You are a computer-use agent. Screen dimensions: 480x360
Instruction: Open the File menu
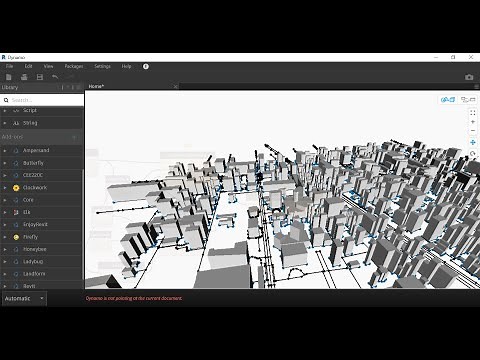(x=9, y=66)
